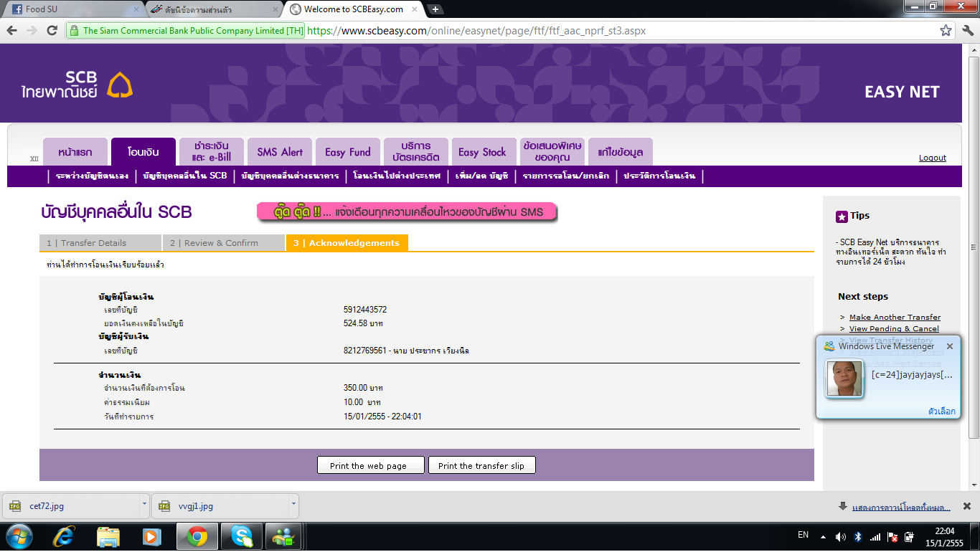
Task: Click the pink SMS alert promo banner
Action: pos(407,212)
